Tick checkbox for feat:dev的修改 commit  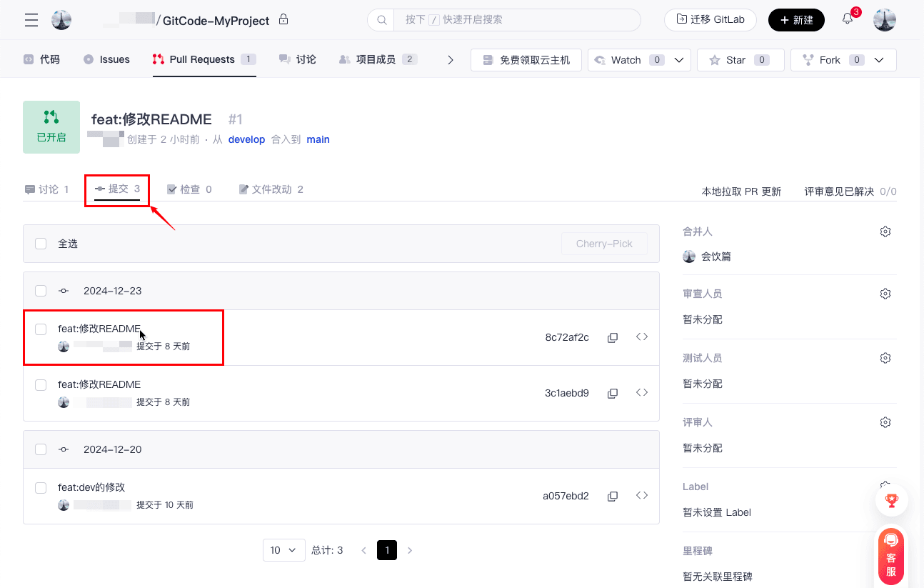[x=41, y=488]
